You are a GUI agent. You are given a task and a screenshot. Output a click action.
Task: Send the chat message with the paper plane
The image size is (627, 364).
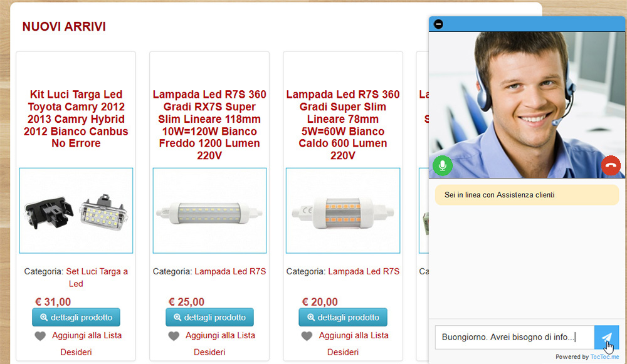tap(606, 338)
